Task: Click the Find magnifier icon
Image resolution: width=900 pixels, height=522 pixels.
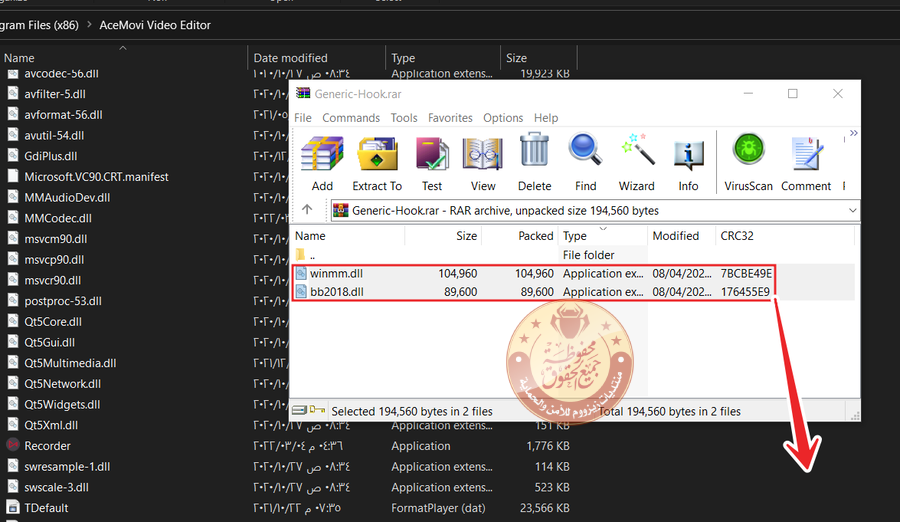Action: 585,150
